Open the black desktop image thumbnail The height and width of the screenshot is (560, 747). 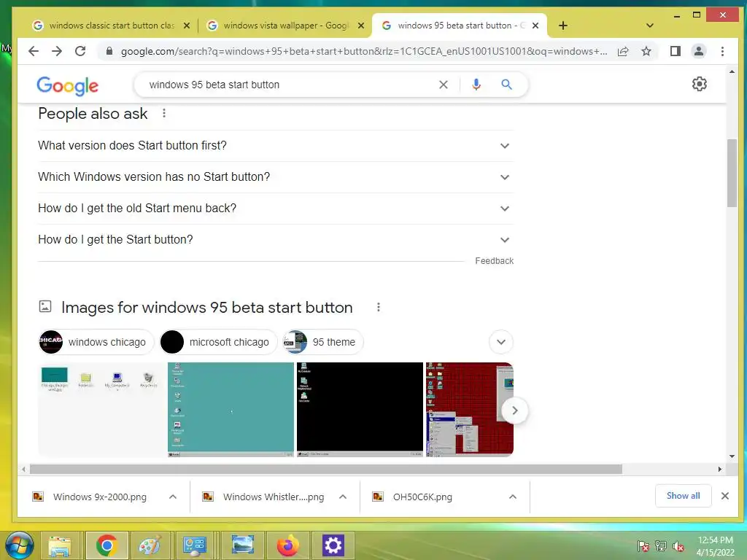coord(360,410)
